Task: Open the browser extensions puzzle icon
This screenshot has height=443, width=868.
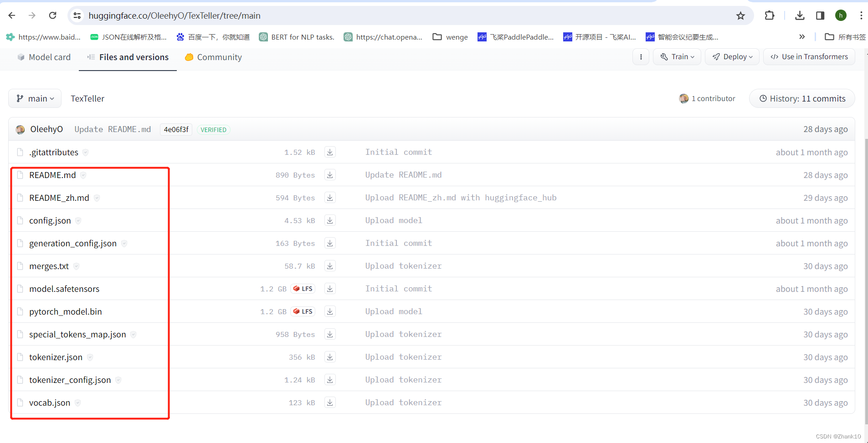Action: (770, 15)
